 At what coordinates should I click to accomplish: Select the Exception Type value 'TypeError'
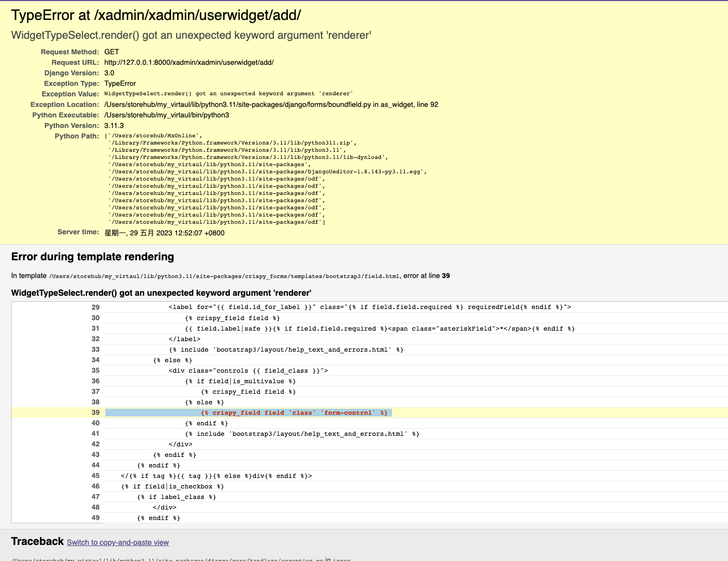pos(120,84)
